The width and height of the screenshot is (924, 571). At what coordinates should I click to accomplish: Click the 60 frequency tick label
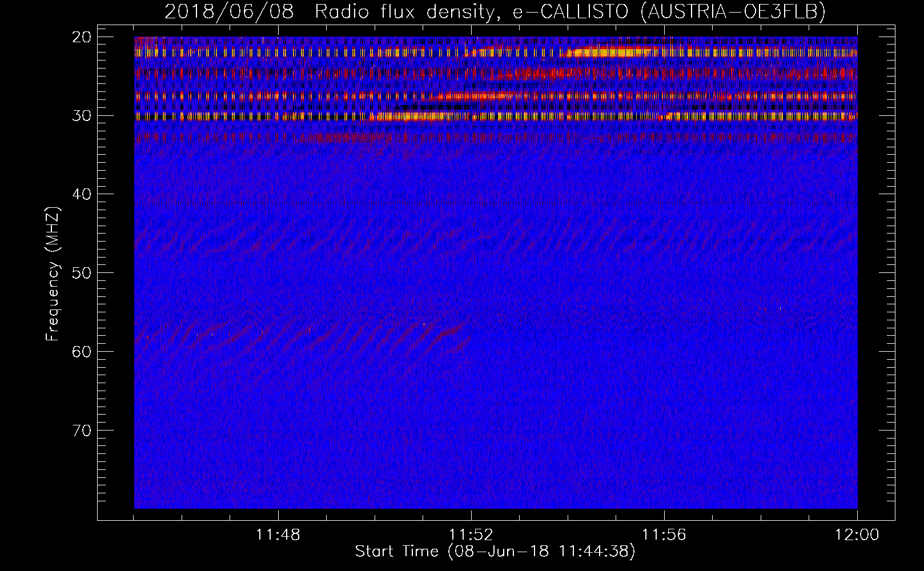82,352
